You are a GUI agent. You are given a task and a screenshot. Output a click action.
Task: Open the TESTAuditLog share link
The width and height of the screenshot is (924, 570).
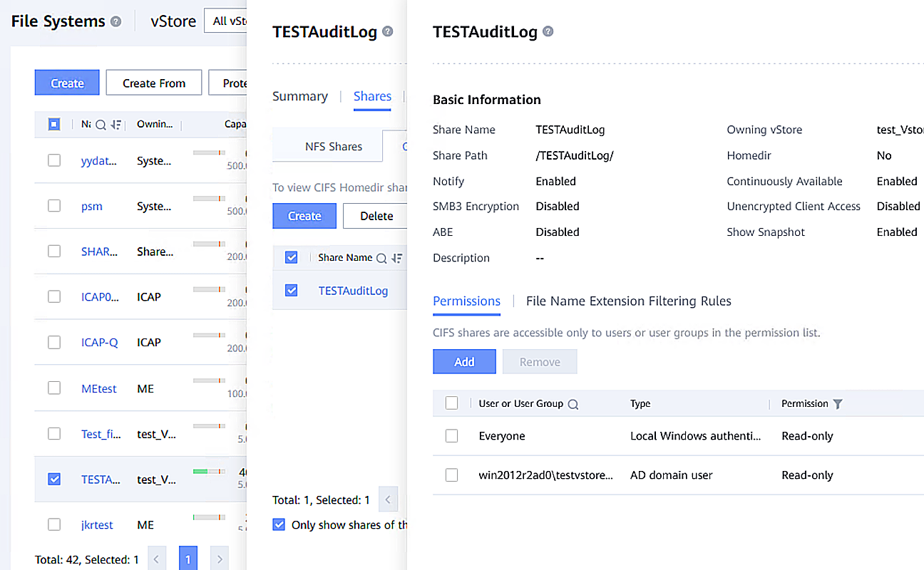353,291
